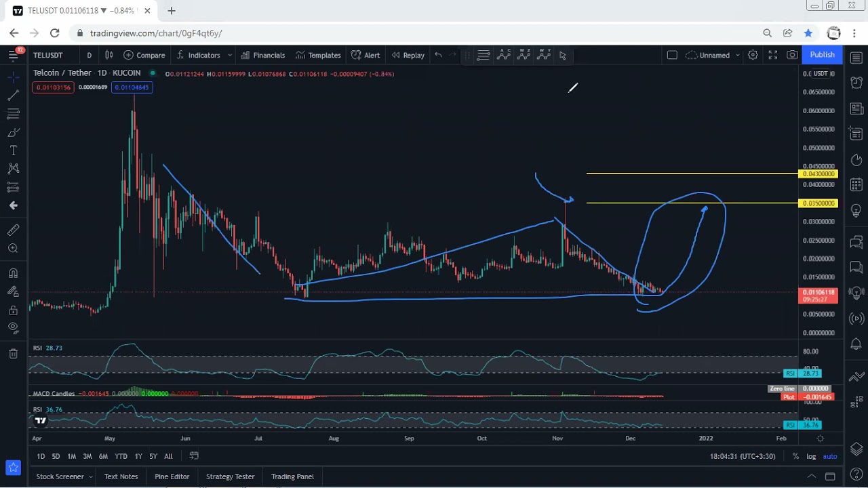This screenshot has height=488, width=868.
Task: Open the TELUSDT symbol search
Action: point(48,55)
